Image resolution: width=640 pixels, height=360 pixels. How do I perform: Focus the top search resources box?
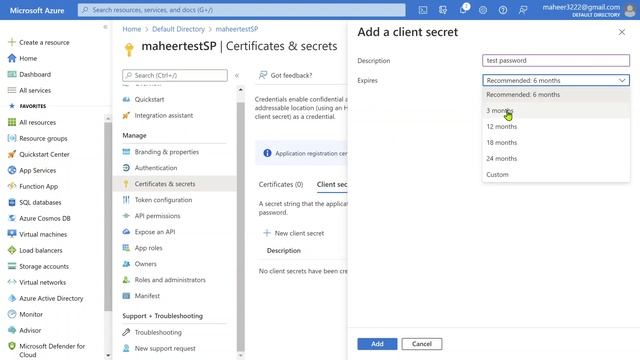coord(242,10)
